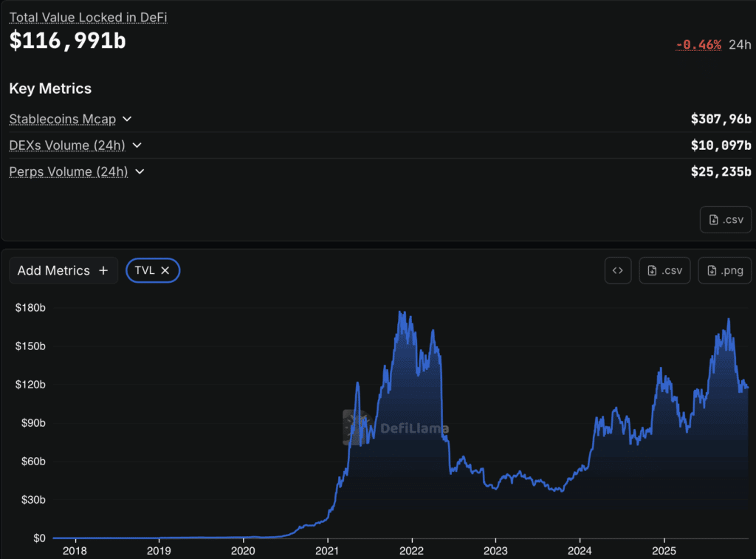Export chart as .png image
Image resolution: width=756 pixels, height=559 pixels.
pyautogui.click(x=724, y=270)
